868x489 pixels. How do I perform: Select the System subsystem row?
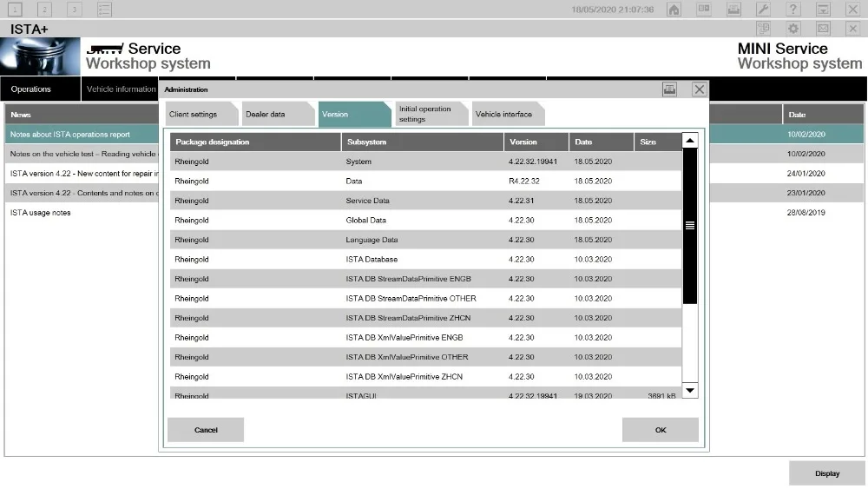pyautogui.click(x=425, y=162)
